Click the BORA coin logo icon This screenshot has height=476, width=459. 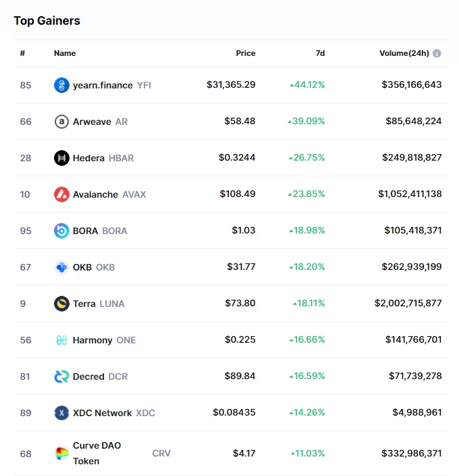[x=62, y=231]
